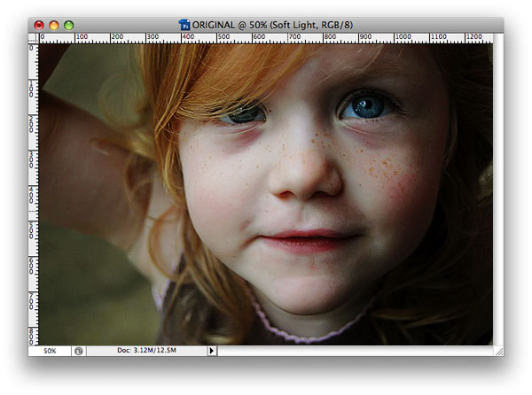532x395 pixels.
Task: Click the window resize grip corner
Action: [x=498, y=352]
